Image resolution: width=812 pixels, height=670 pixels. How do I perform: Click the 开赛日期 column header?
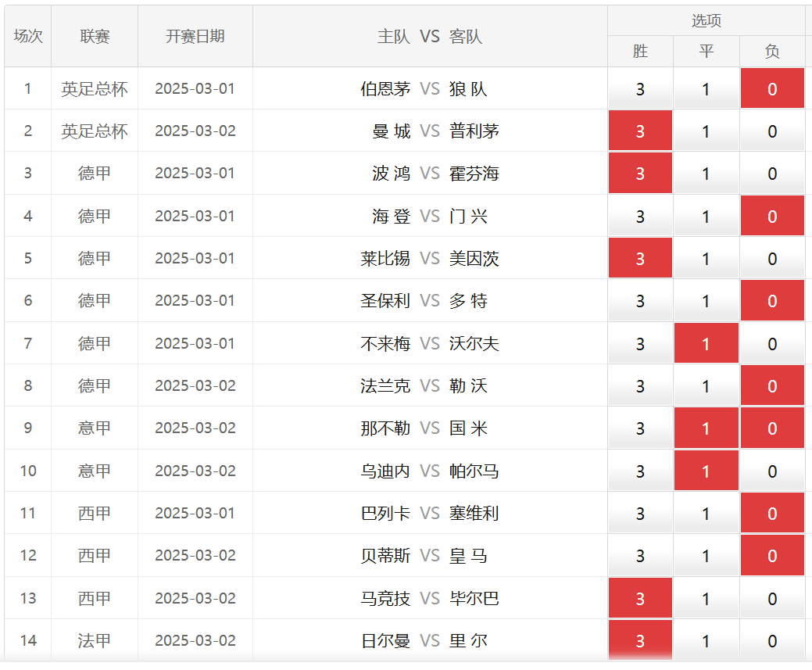tap(195, 36)
